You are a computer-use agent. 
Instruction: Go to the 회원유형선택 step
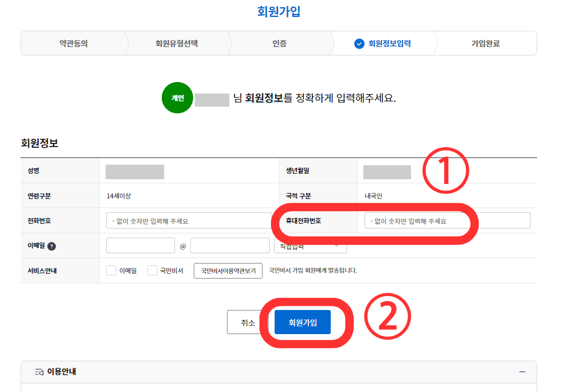(176, 43)
